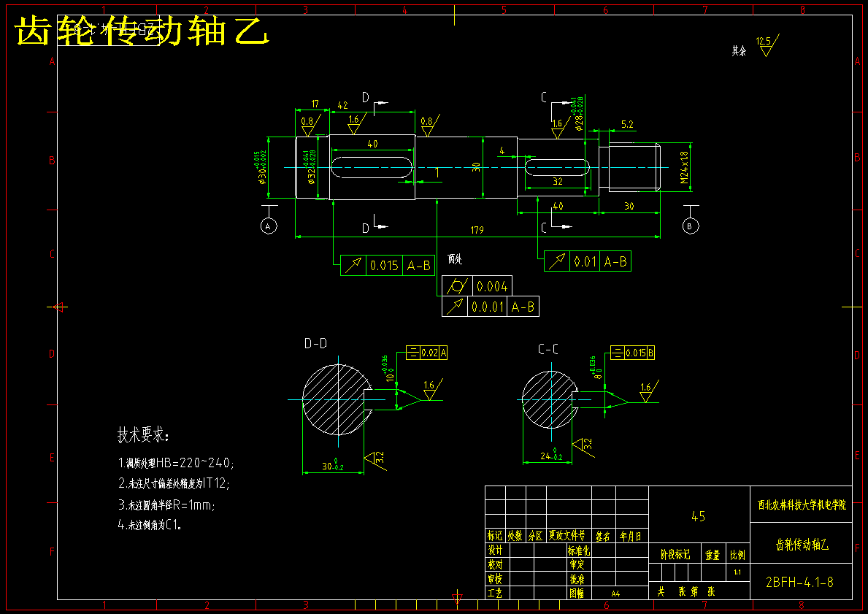Screen dimensions: 868x614
Task: Click the 17 dimension at the shaft's left end
Action: pos(315,104)
